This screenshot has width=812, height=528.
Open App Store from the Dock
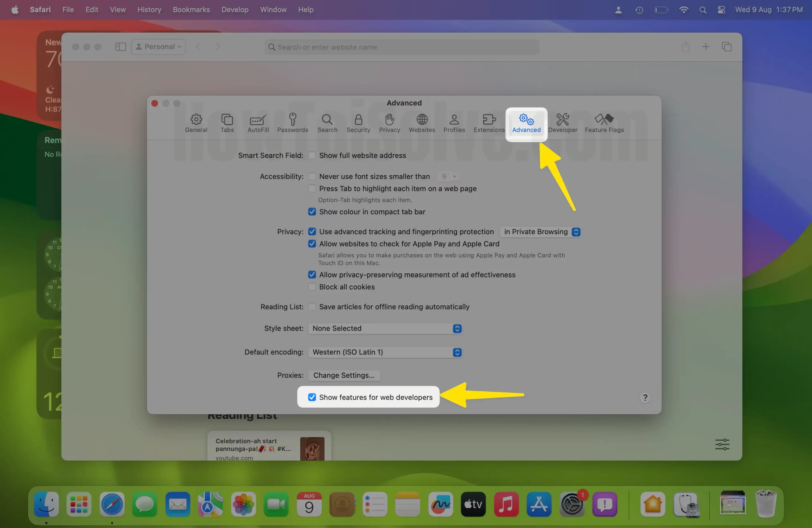point(539,504)
